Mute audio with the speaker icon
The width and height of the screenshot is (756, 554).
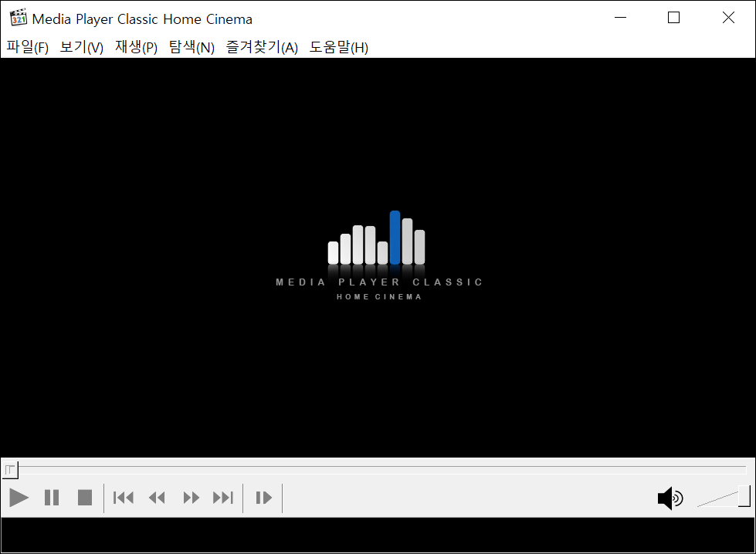[670, 498]
